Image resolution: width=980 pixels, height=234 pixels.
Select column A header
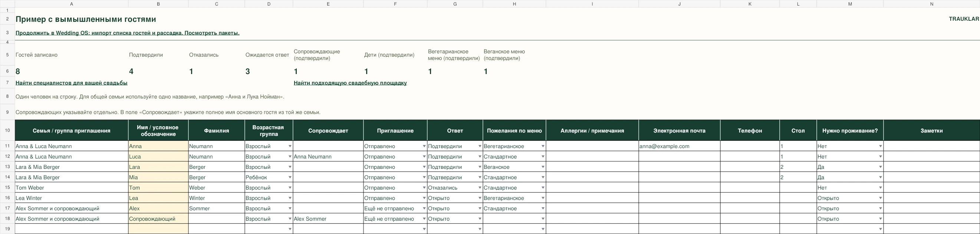pyautogui.click(x=72, y=4)
